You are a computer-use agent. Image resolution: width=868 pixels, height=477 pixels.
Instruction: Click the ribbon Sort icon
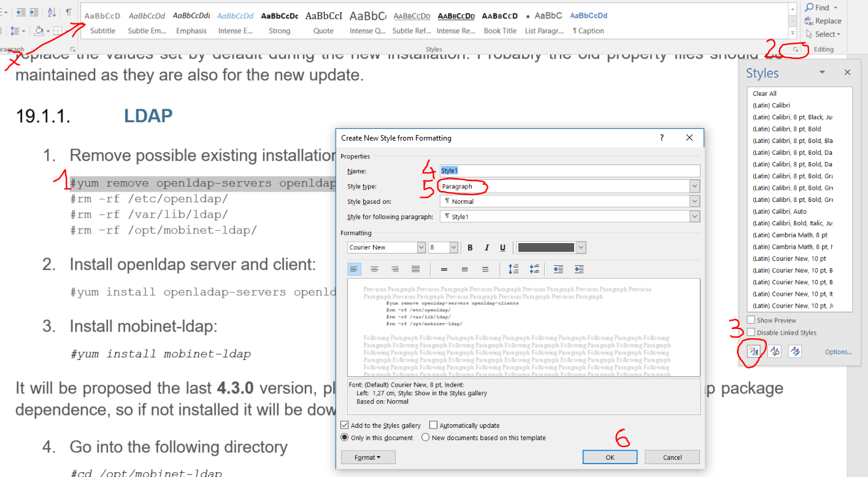coord(52,12)
